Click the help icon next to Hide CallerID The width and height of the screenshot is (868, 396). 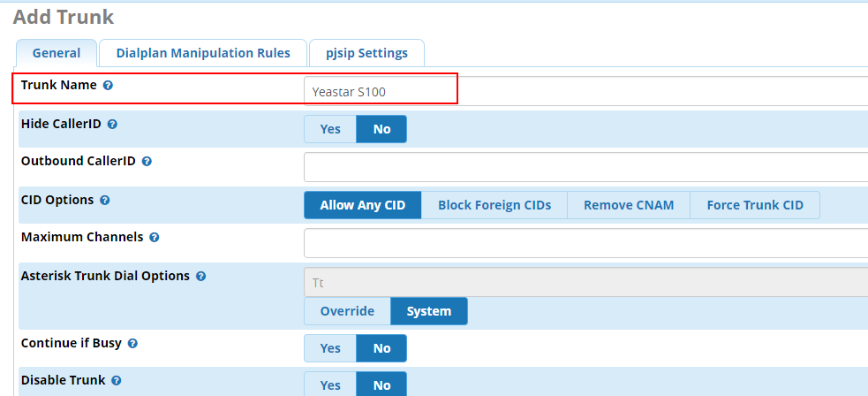pyautogui.click(x=112, y=125)
